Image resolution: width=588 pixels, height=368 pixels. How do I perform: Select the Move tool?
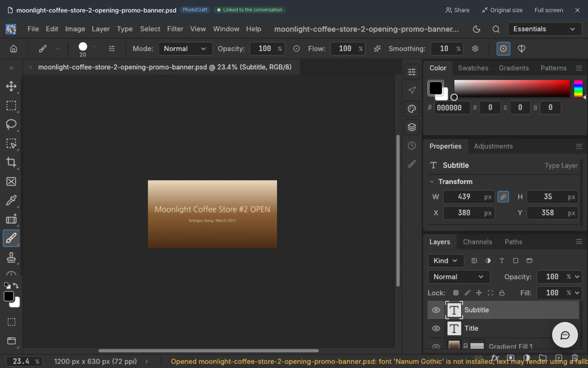click(x=11, y=86)
